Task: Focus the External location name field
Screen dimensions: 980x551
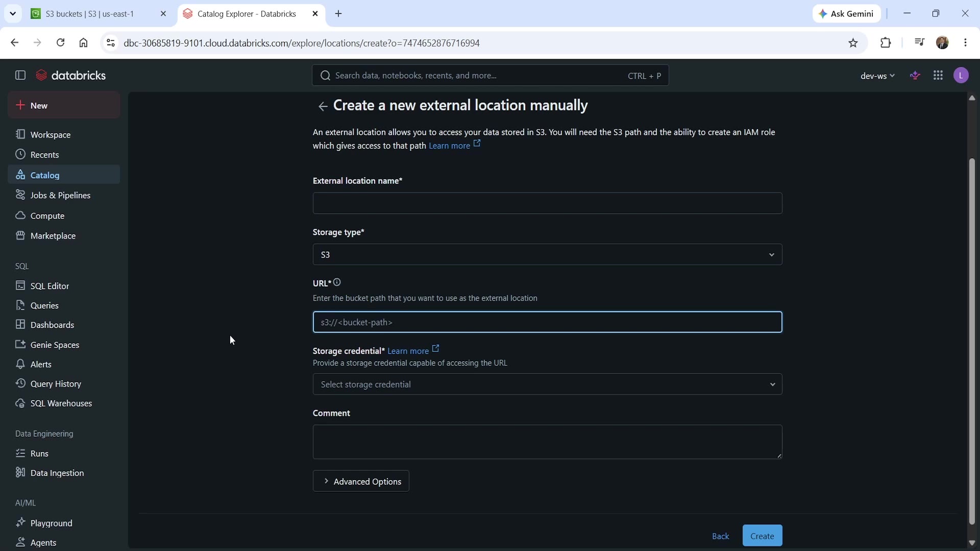Action: coord(547,203)
